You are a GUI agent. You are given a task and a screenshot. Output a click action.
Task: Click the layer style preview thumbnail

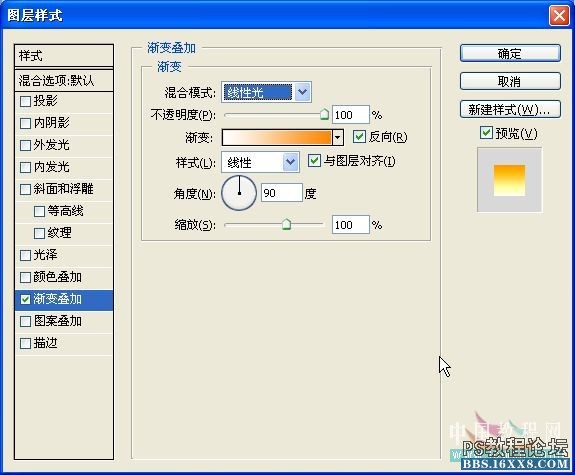pyautogui.click(x=509, y=180)
